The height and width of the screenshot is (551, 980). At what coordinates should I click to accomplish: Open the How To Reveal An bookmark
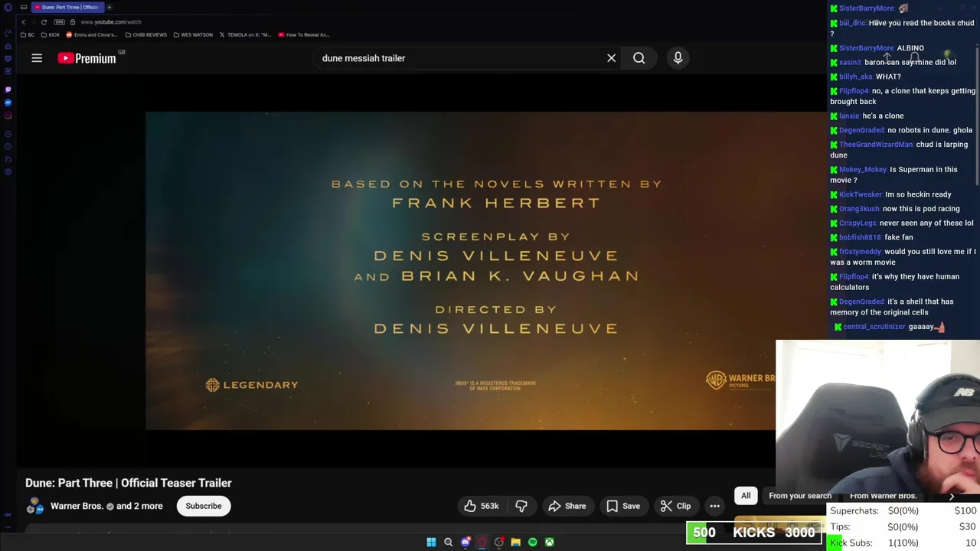304,34
